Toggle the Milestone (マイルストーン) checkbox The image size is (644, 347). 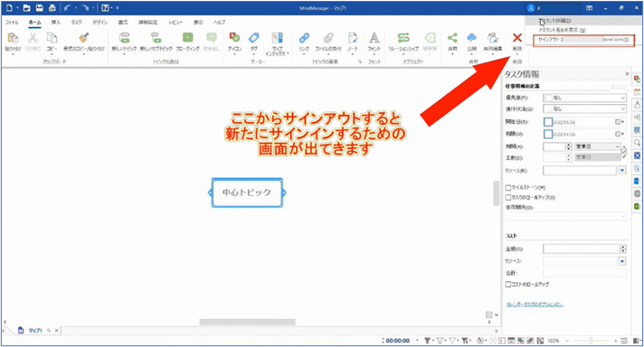click(x=508, y=187)
